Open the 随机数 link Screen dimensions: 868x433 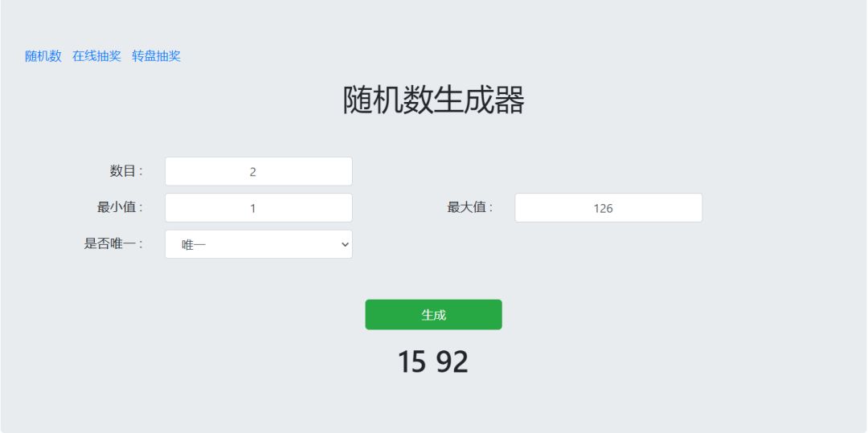43,56
